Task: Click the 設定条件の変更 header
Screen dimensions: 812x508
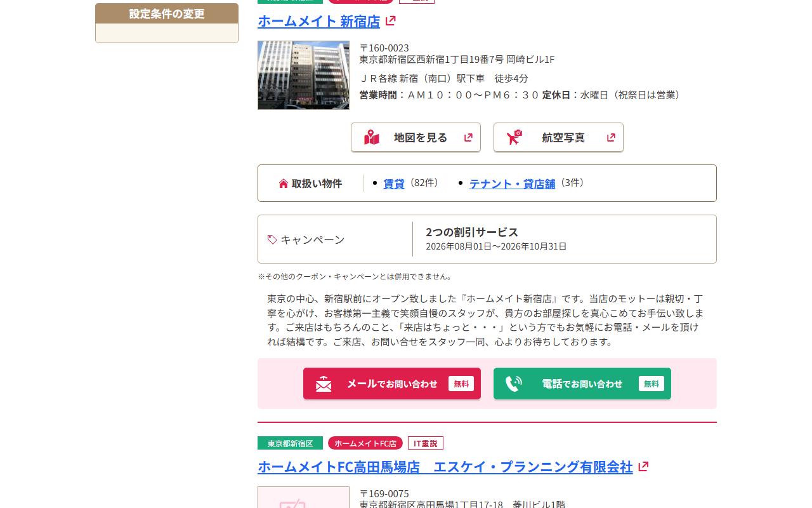Action: tap(167, 13)
